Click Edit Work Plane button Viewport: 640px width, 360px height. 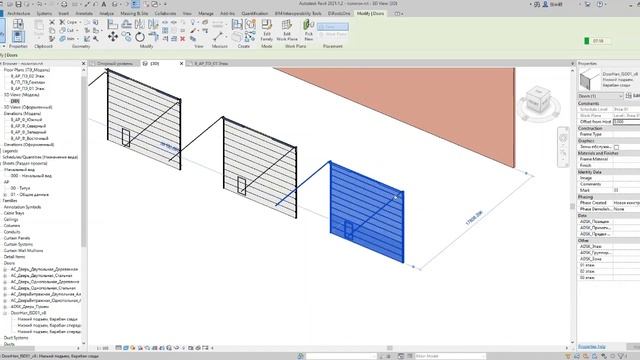point(287,30)
